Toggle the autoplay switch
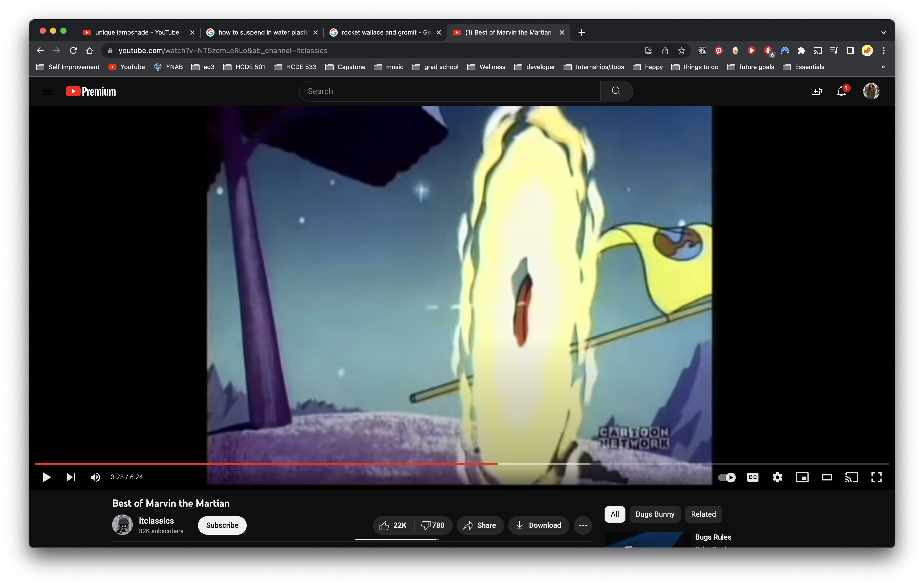924x586 pixels. click(726, 477)
